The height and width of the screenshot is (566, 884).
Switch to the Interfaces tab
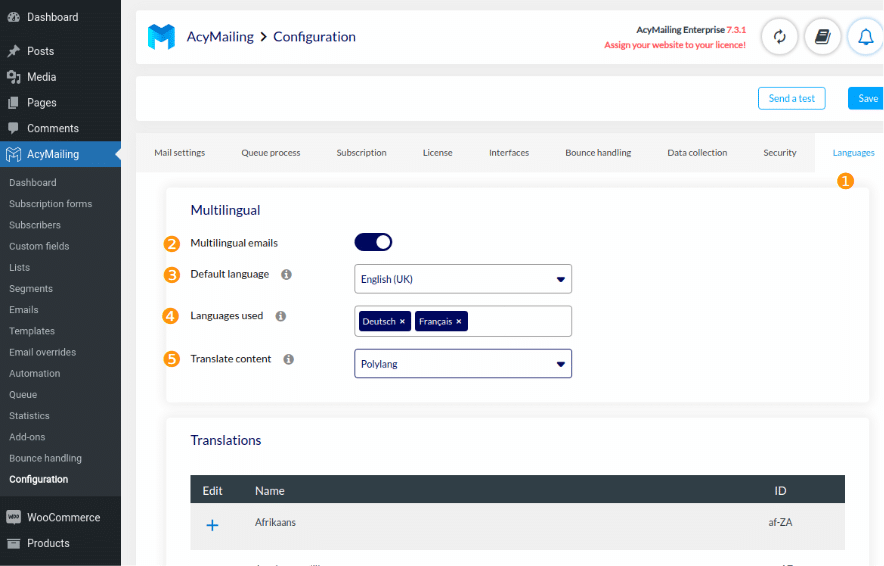509,153
